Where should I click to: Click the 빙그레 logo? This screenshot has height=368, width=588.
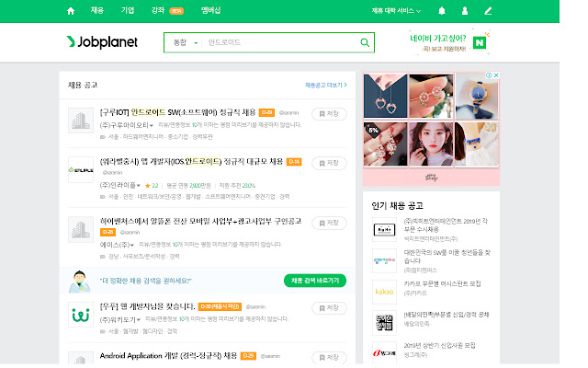[384, 353]
